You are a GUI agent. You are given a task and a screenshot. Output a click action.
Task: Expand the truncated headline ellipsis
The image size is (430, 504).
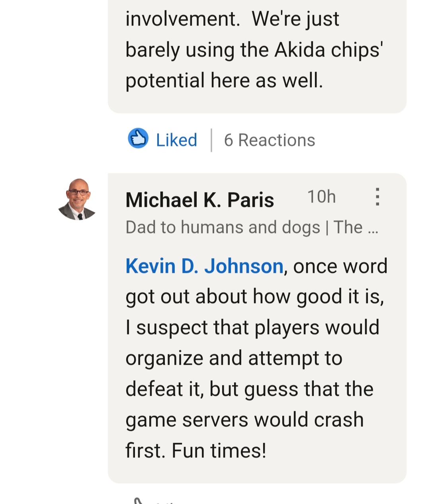[373, 228]
